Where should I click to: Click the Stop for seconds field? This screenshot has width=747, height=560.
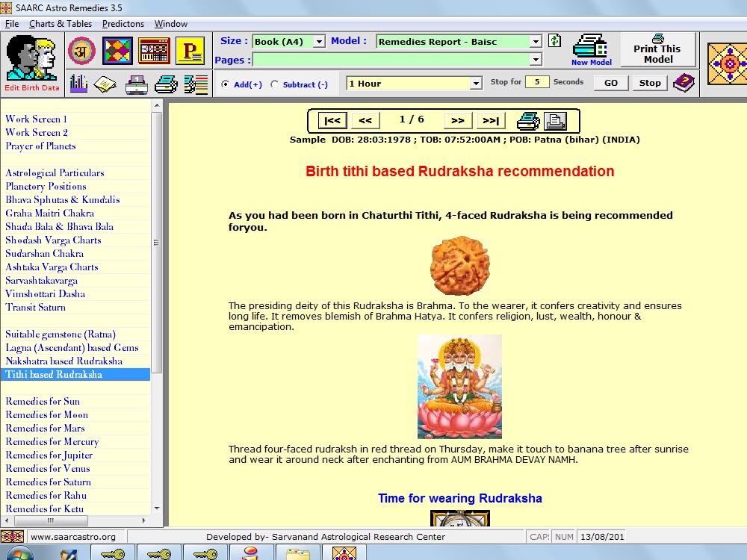(537, 82)
